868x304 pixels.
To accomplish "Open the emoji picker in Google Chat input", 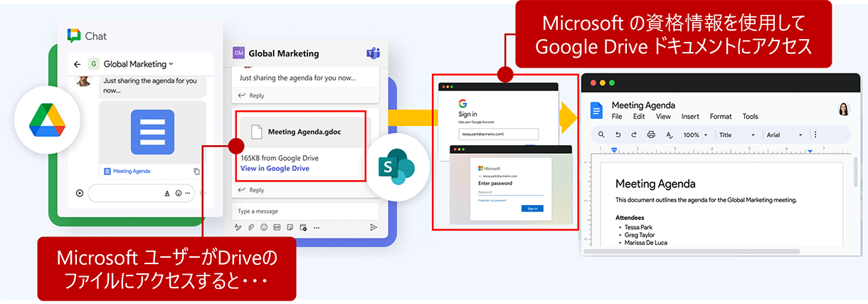I will pos(178,193).
